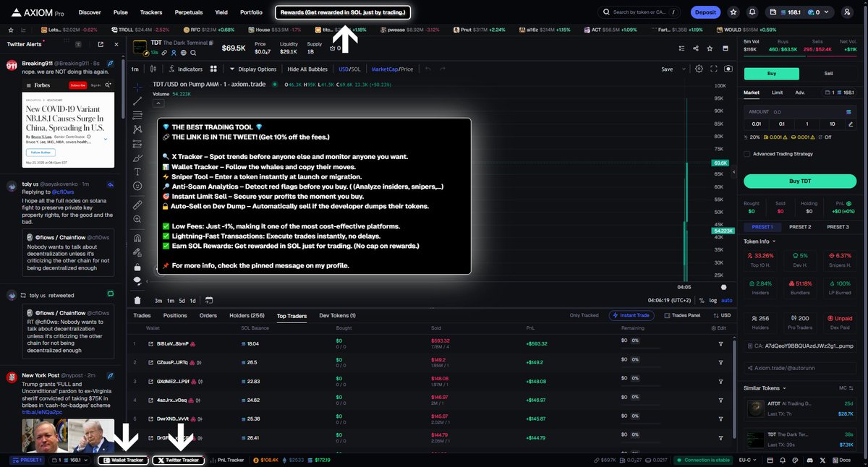Click the token search field
This screenshot has height=467, width=868.
tap(639, 12)
